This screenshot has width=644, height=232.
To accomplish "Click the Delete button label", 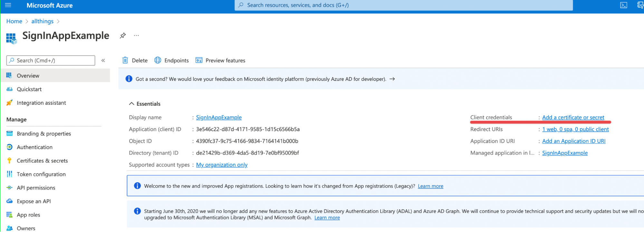I will pyautogui.click(x=140, y=60).
